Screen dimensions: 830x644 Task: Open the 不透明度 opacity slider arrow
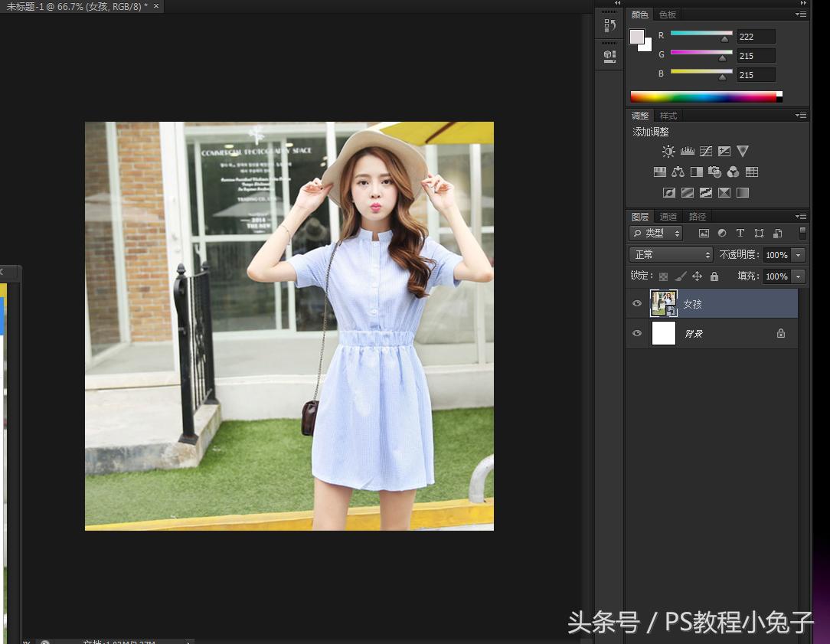799,255
